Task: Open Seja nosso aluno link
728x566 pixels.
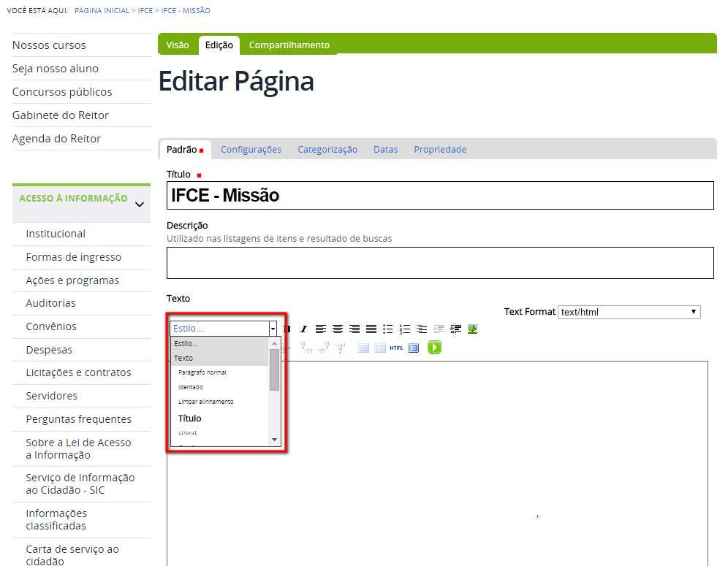Action: pyautogui.click(x=56, y=69)
